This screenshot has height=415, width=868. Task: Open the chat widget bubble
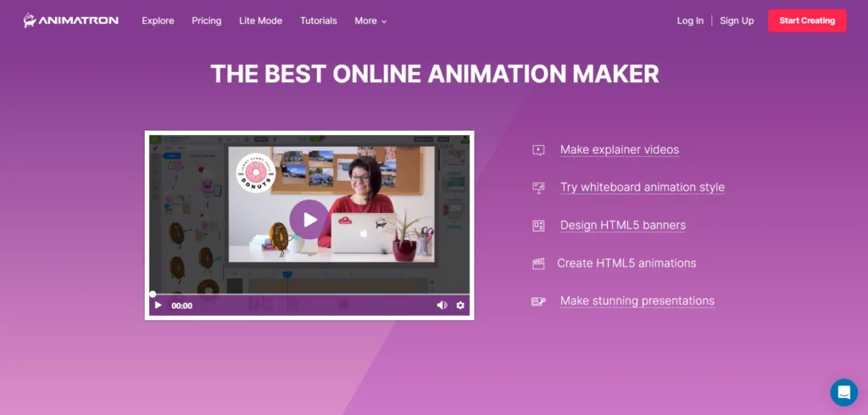[x=844, y=392]
